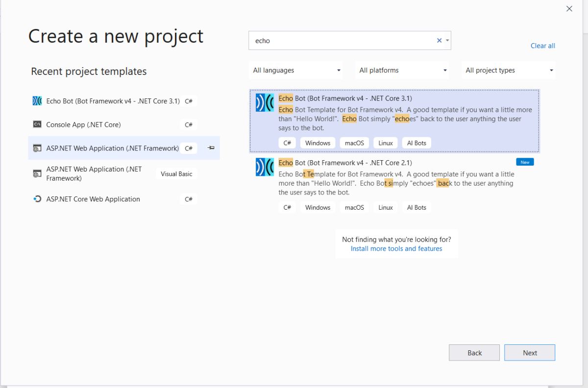The height and width of the screenshot is (388, 588).
Task: Click the Windows tag under Echo Bot 3.1
Action: coord(318,143)
